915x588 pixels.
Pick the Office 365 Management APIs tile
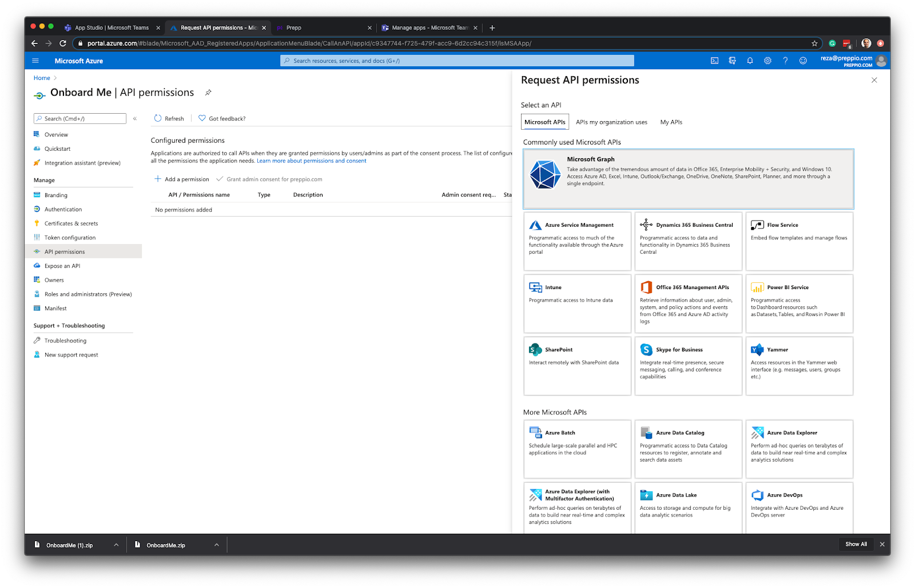tap(688, 303)
